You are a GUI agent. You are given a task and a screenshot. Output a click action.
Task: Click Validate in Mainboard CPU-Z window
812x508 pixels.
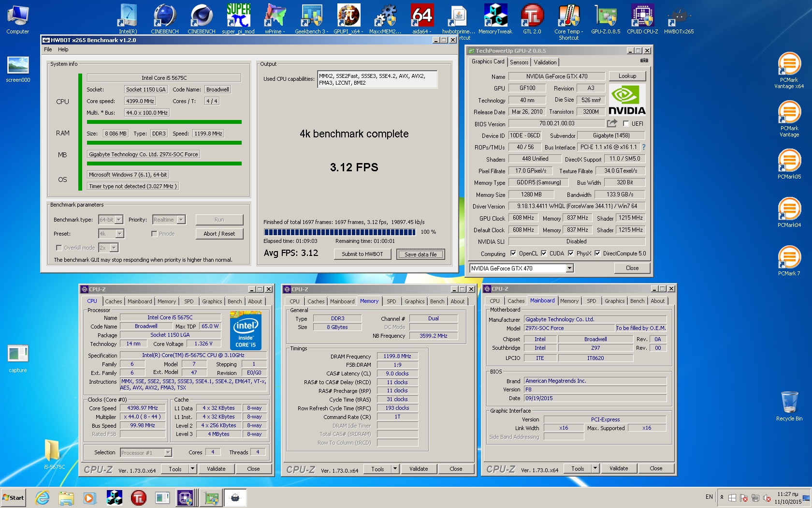click(x=619, y=468)
